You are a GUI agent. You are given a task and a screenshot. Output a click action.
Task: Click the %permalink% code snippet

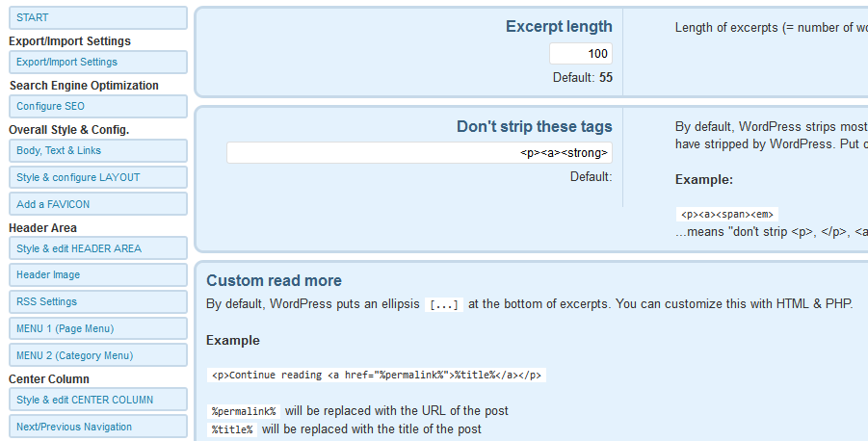pos(244,412)
